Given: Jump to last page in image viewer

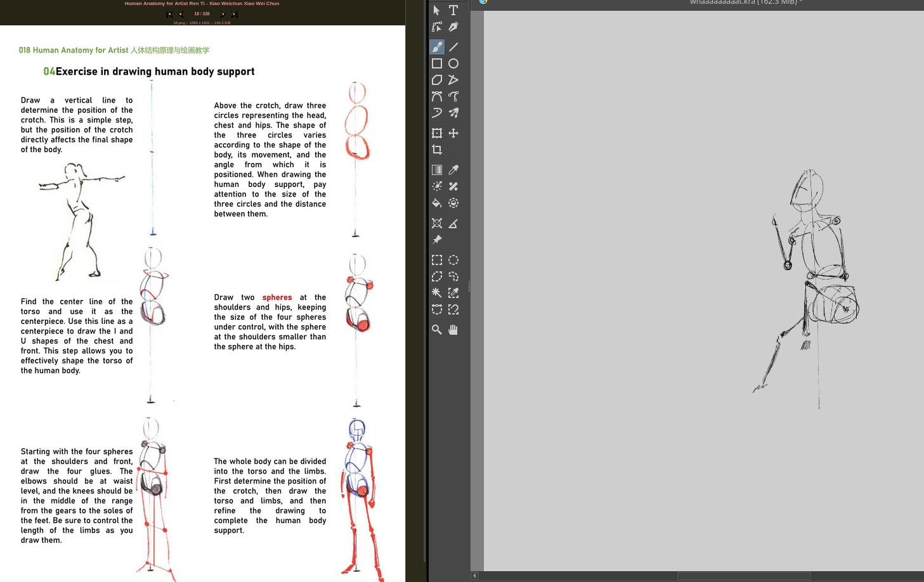Looking at the screenshot, I should click(234, 14).
